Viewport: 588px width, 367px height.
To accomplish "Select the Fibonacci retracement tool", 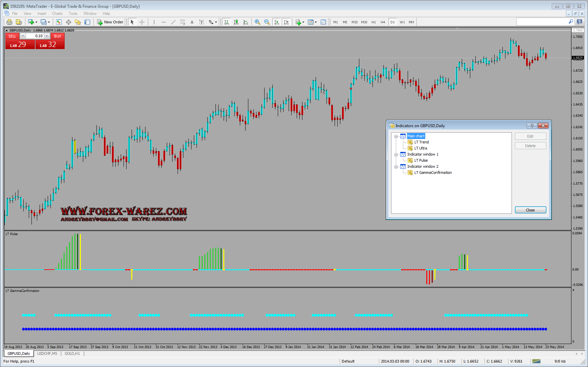I will tap(182, 22).
